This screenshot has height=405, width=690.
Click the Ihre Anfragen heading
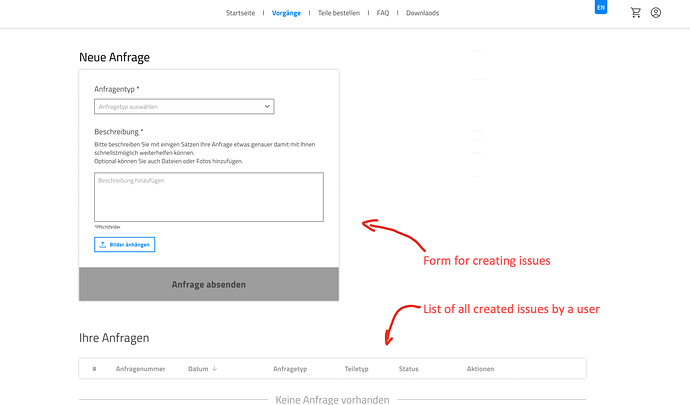click(114, 338)
